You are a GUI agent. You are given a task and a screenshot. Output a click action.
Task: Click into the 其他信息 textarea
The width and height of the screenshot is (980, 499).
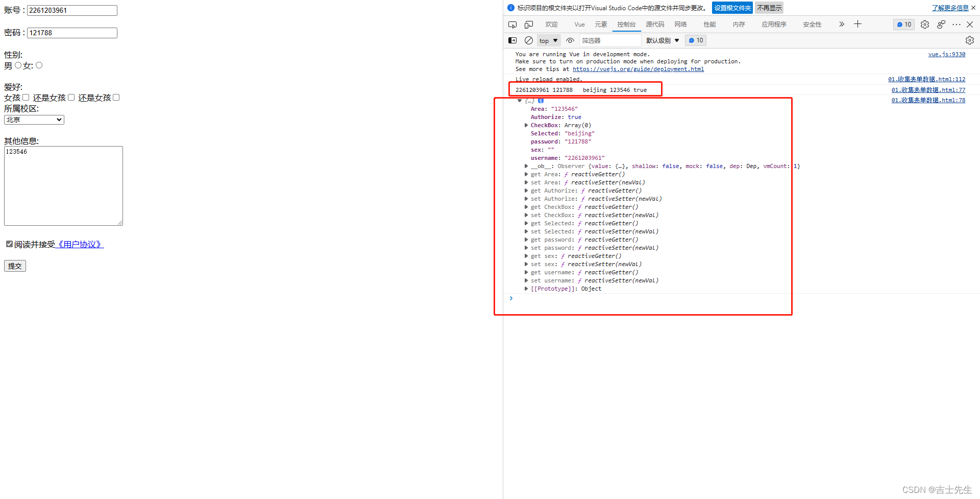(x=63, y=186)
